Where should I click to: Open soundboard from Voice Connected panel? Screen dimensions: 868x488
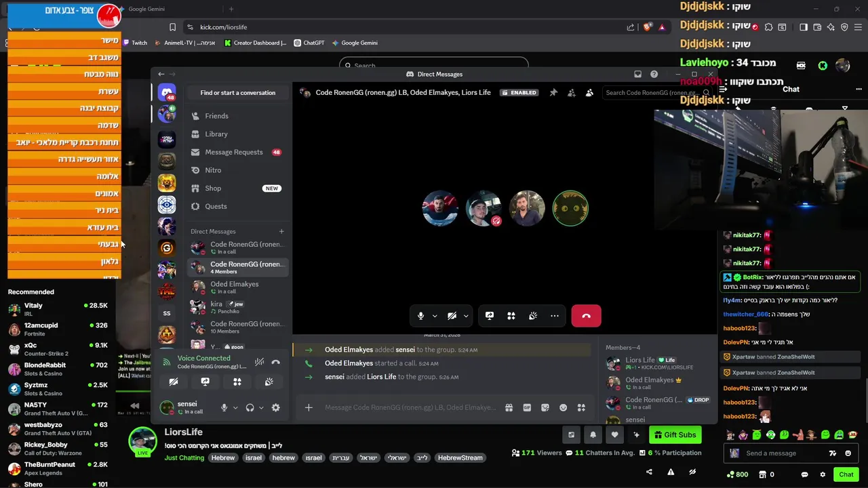click(269, 382)
